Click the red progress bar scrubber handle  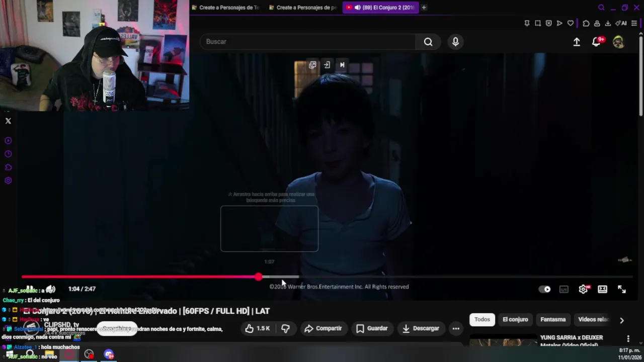tap(258, 277)
